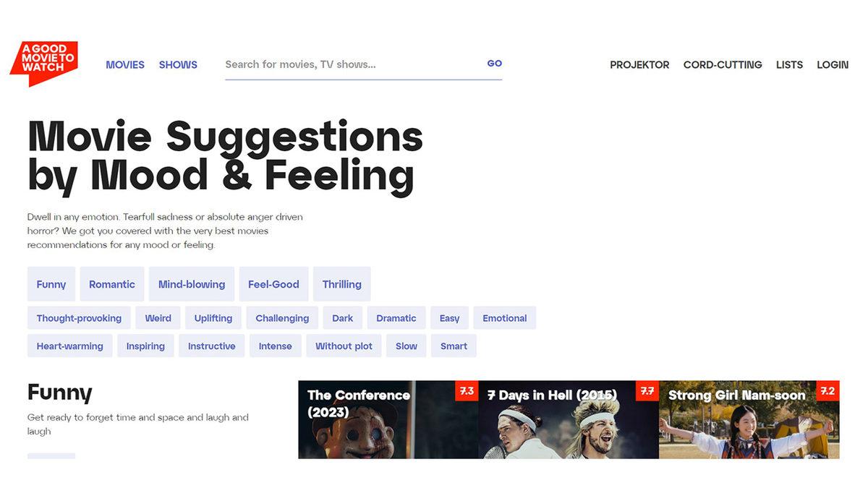Viewport: 868px width, 488px height.
Task: Choose the Romantic mood tag
Action: [112, 284]
